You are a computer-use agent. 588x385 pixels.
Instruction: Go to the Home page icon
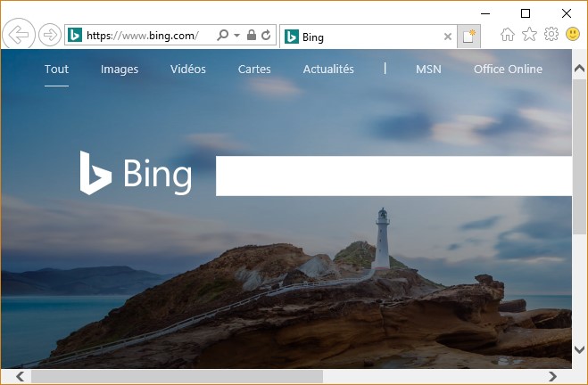click(x=508, y=35)
